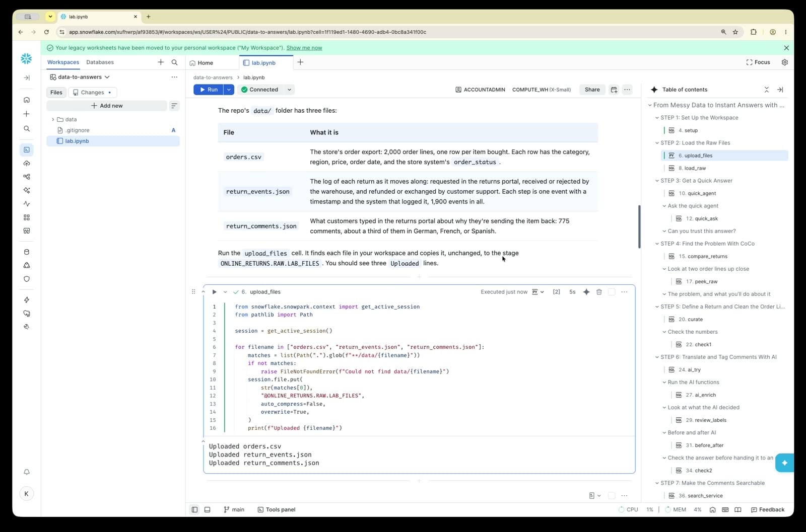Click the search icon in Workspaces panel
This screenshot has height=532, width=806.
[x=174, y=62]
